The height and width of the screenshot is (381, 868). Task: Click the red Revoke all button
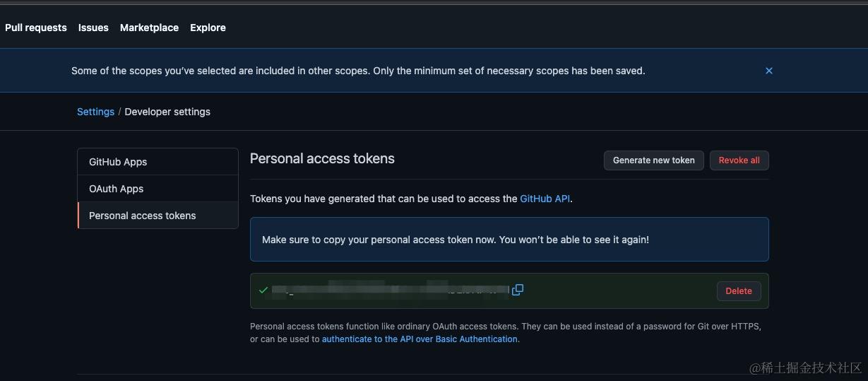739,160
